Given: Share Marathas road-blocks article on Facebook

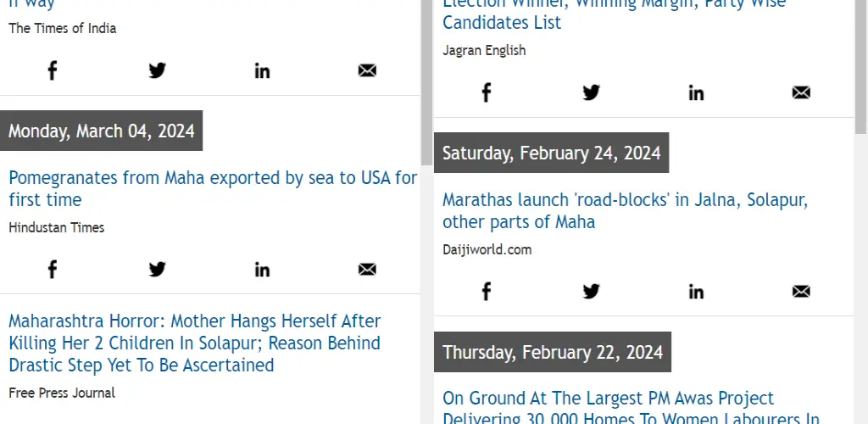Looking at the screenshot, I should pos(486,291).
